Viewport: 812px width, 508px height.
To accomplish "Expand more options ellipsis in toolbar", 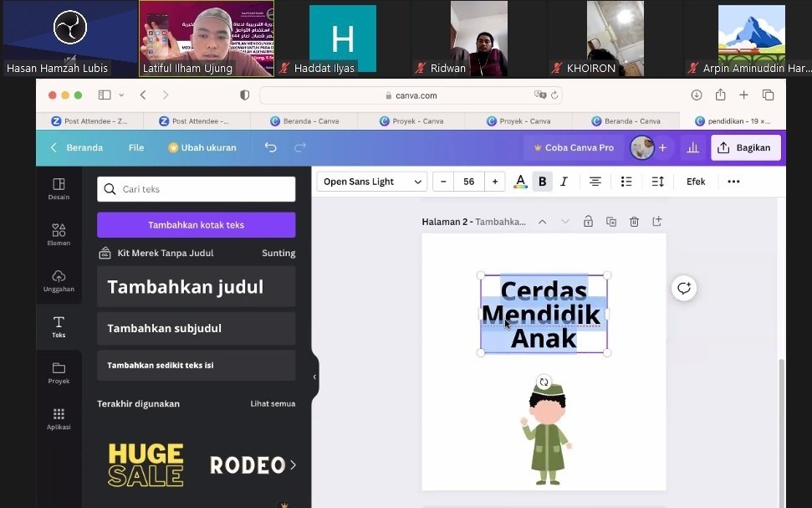I will [x=733, y=182].
